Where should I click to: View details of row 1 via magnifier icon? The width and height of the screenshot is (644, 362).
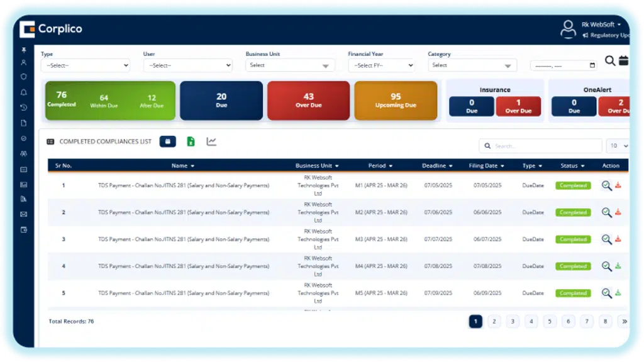point(606,185)
